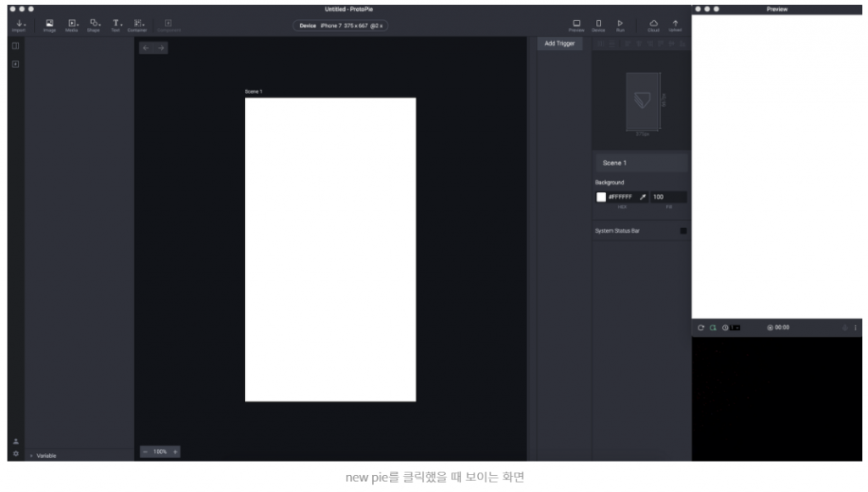Open the white background color swatch
This screenshot has width=868, height=492.
(x=601, y=196)
